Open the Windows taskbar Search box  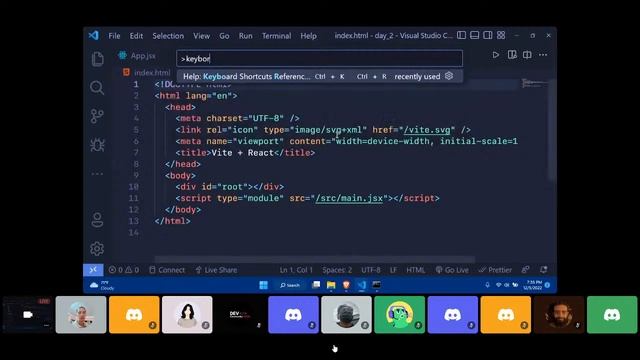[290, 285]
